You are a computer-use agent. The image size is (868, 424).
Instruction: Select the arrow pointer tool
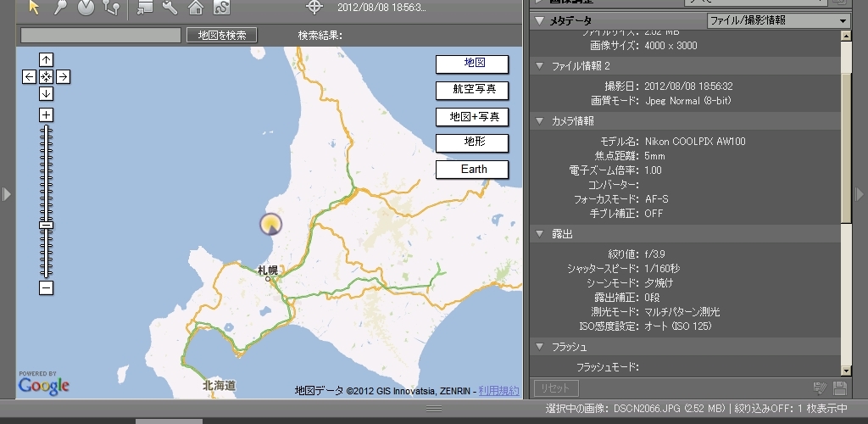click(34, 8)
